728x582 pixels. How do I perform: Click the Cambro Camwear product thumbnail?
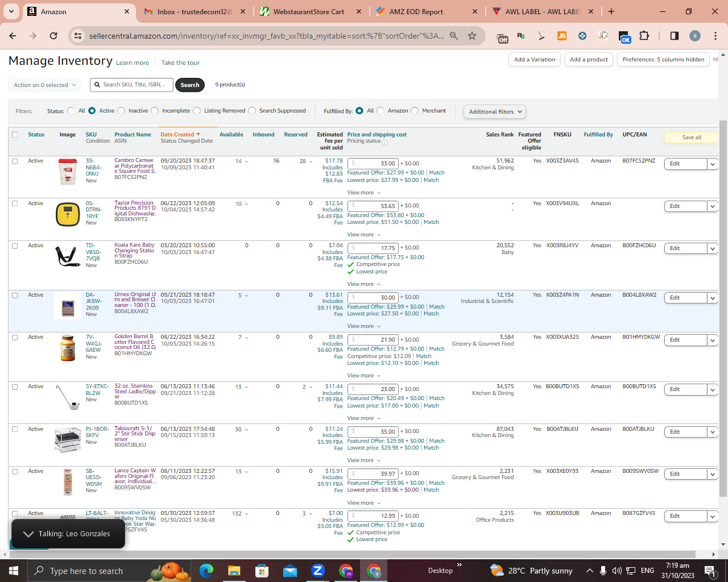[68, 171]
